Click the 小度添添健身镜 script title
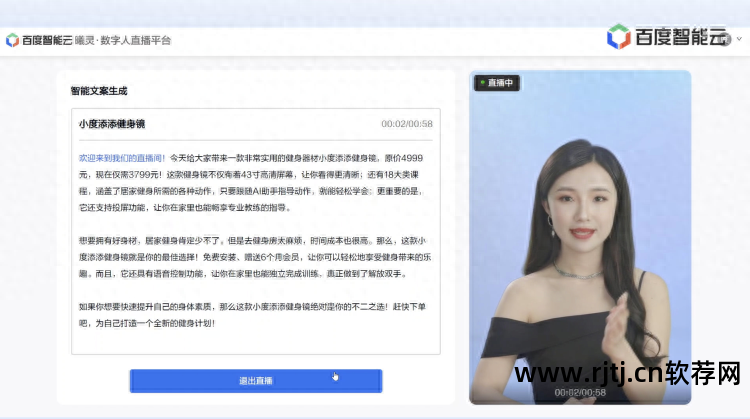This screenshot has width=750, height=419. [x=112, y=124]
